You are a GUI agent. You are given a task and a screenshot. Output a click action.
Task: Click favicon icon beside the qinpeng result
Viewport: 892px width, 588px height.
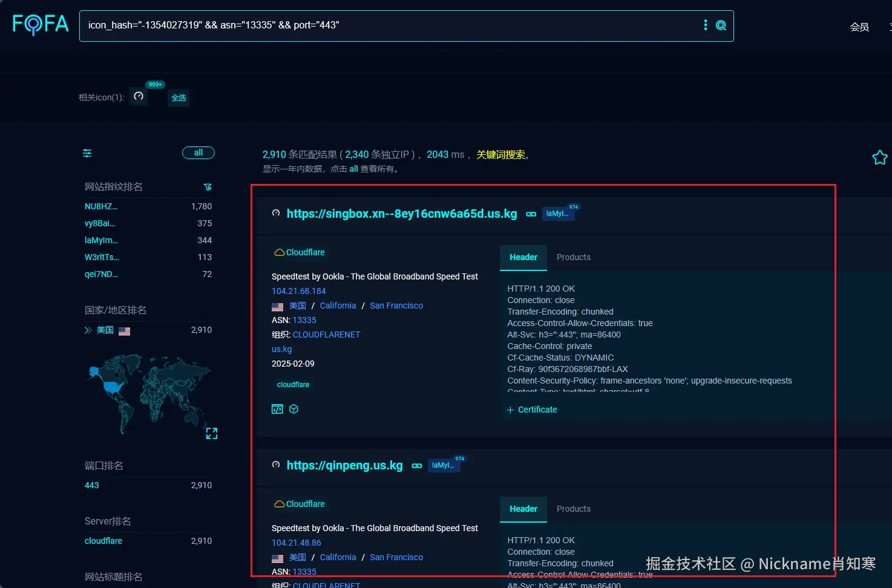coord(276,465)
